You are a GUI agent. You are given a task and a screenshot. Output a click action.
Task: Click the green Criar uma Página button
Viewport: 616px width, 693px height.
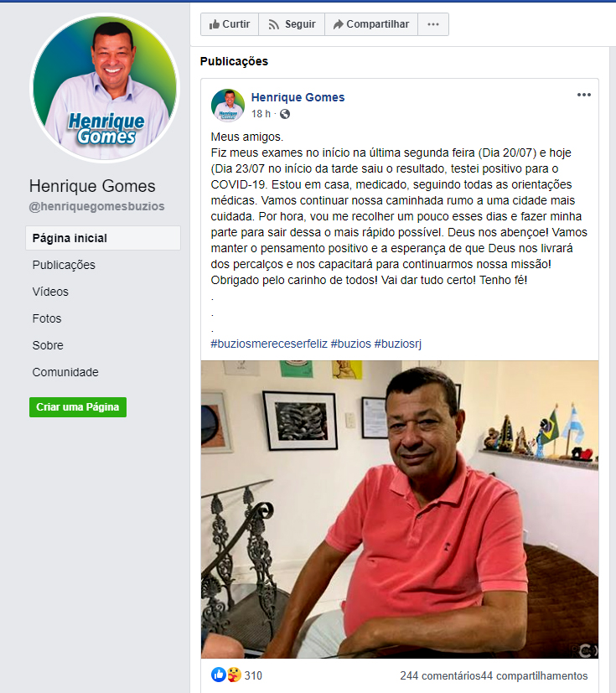click(78, 407)
